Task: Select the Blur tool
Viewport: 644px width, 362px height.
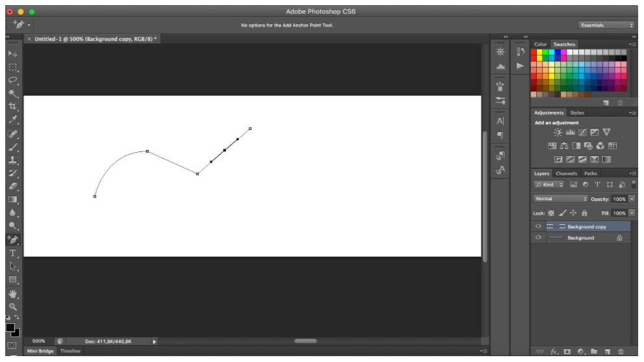Action: pyautogui.click(x=13, y=213)
